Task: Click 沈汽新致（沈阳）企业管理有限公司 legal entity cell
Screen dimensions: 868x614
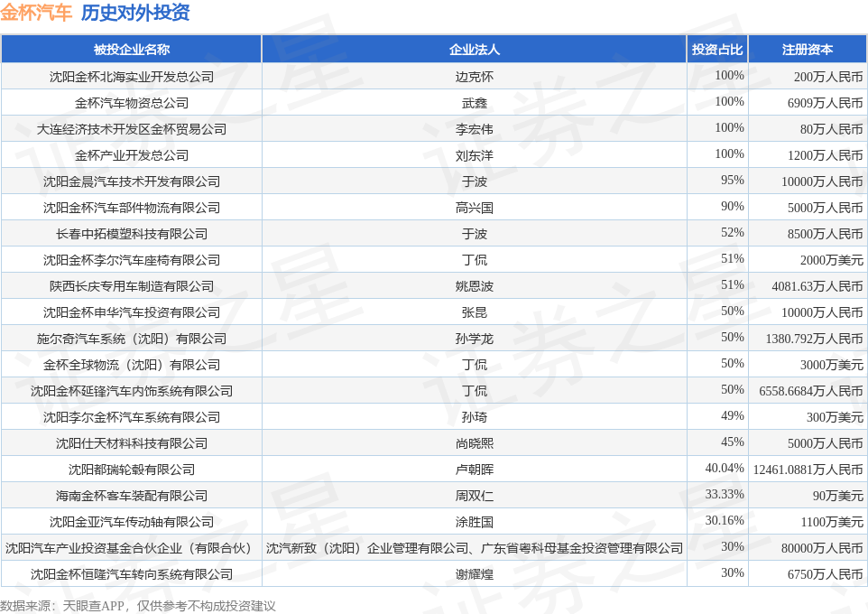Action: [x=475, y=548]
